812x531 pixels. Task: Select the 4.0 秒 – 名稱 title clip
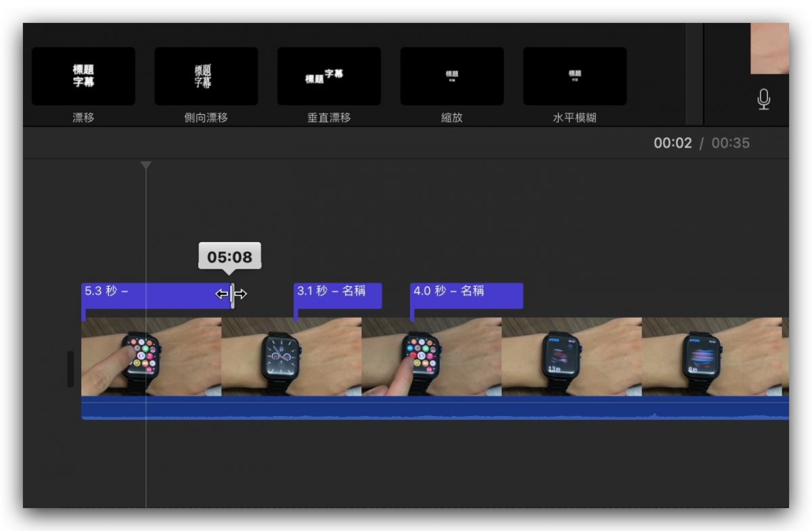tap(466, 296)
